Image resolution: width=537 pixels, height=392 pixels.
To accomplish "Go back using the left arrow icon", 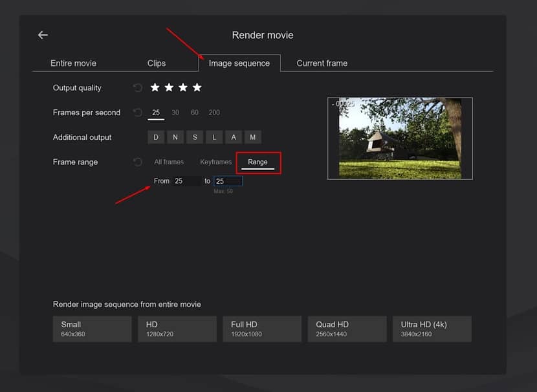I will pos(43,35).
